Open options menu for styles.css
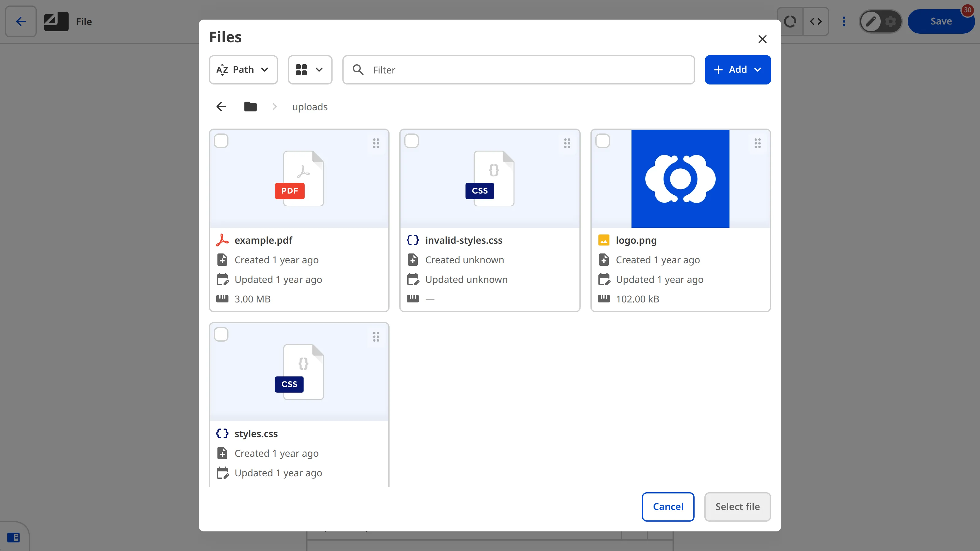The height and width of the screenshot is (551, 980). point(376,336)
